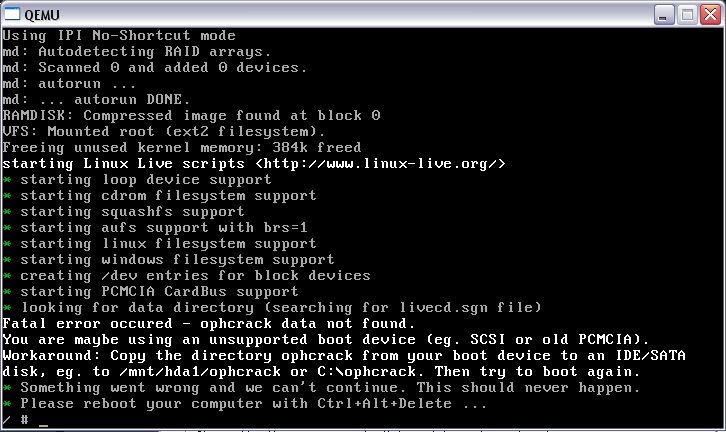Click green asterisk beside 'Please reboot your computer'
Image resolution: width=726 pixels, height=432 pixels.
pos(7,404)
